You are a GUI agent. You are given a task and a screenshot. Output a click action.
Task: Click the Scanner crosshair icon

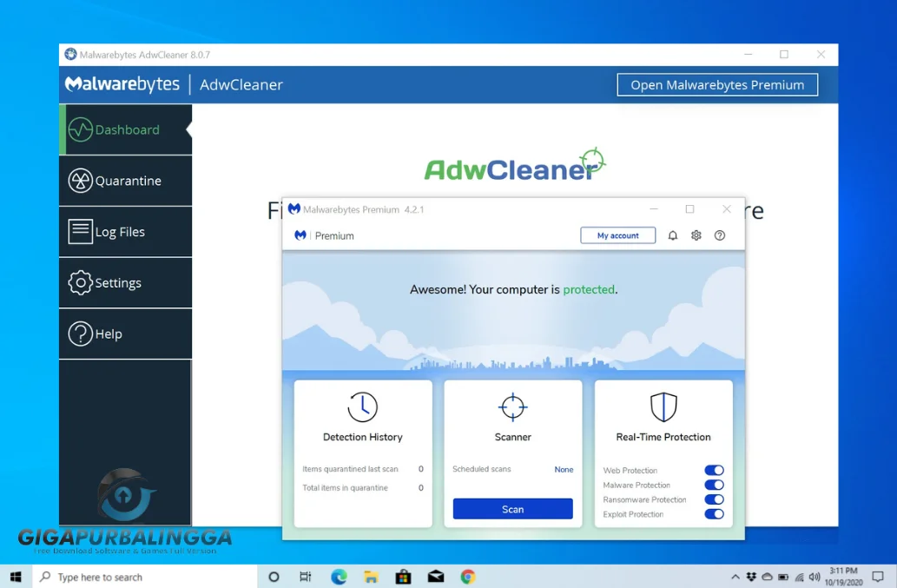coord(512,407)
